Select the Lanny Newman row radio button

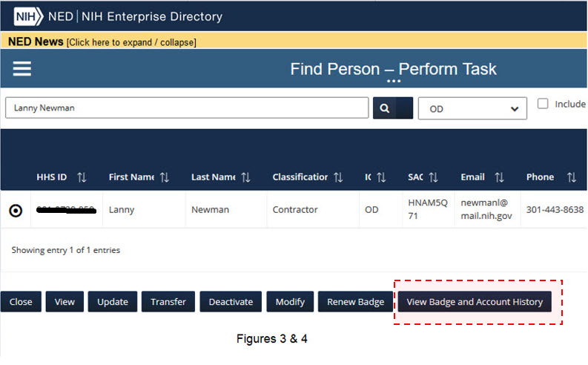pyautogui.click(x=16, y=211)
